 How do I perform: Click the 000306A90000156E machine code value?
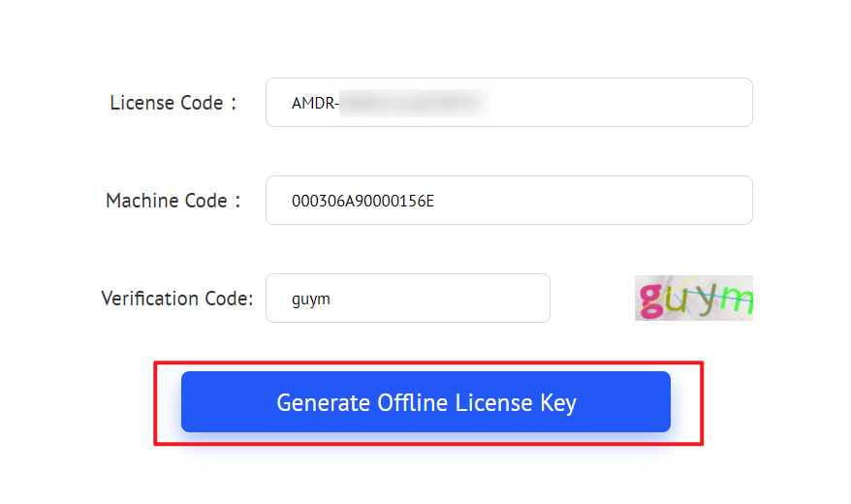click(362, 202)
